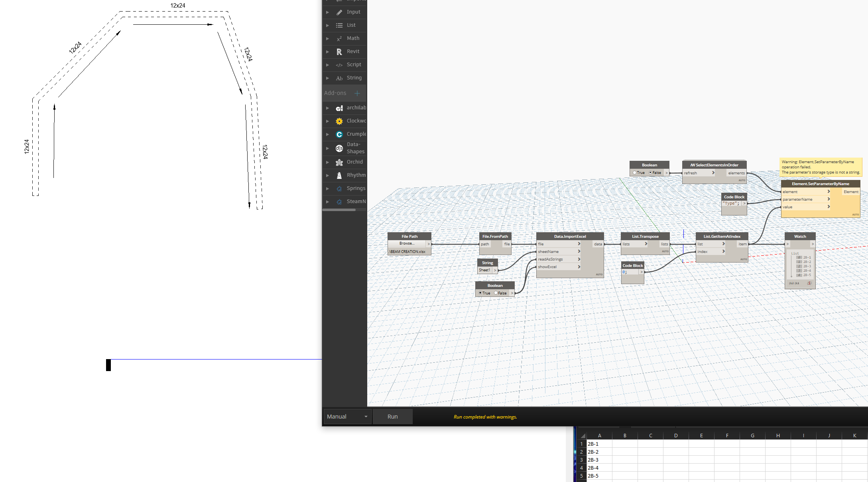Click the Orchid package icon
The width and height of the screenshot is (868, 482).
point(339,162)
